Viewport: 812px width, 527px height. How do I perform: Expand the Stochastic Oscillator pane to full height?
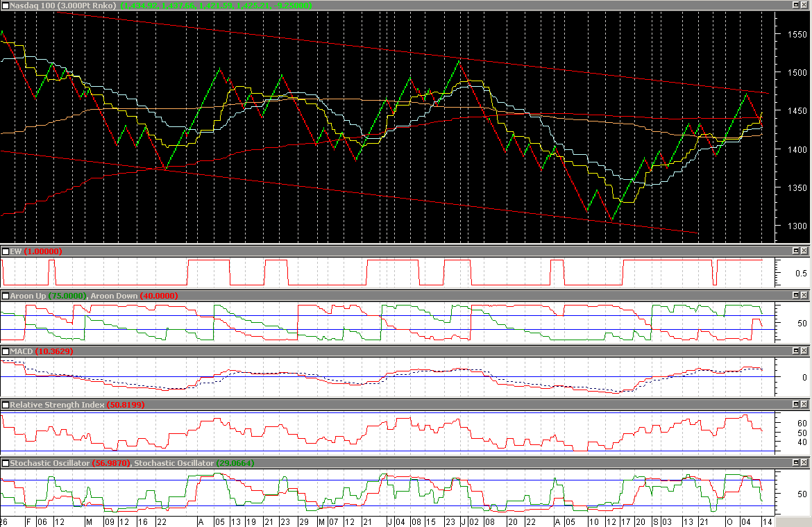[796, 463]
